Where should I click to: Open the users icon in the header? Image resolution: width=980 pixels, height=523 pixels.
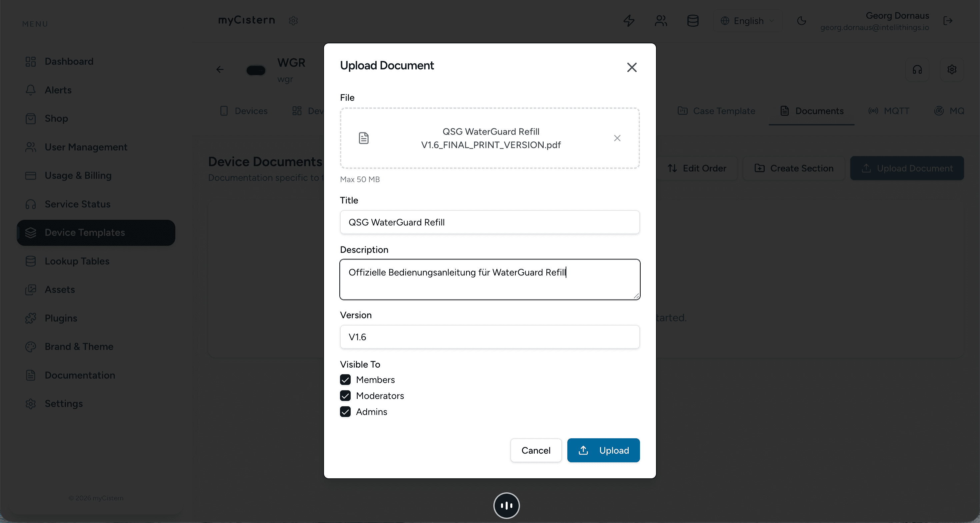click(x=661, y=21)
